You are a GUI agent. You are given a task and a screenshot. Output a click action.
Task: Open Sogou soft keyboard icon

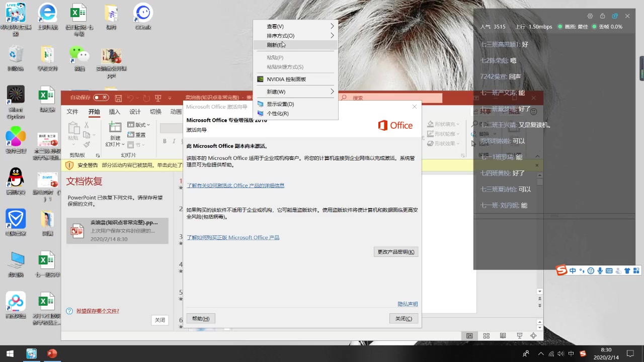click(x=609, y=270)
